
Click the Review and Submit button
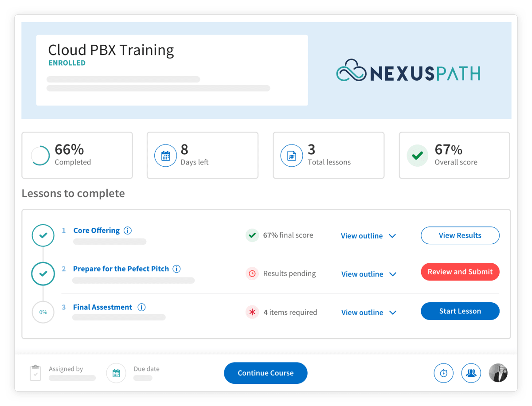(460, 272)
